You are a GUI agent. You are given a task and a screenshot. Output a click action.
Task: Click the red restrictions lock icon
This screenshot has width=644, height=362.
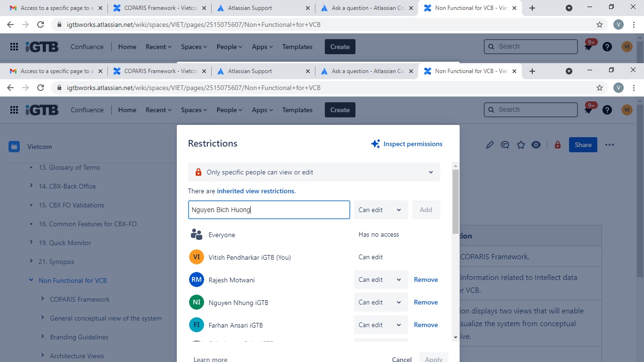tap(558, 145)
